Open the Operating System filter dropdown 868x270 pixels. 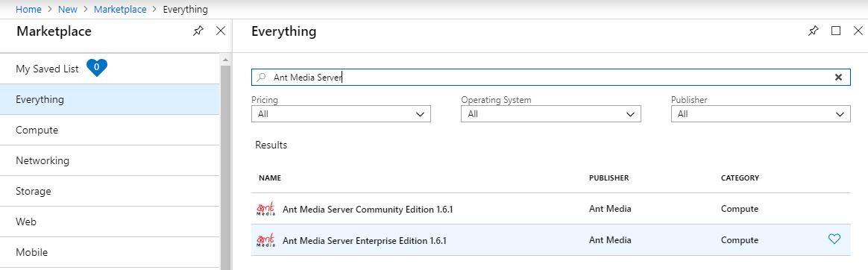point(551,114)
